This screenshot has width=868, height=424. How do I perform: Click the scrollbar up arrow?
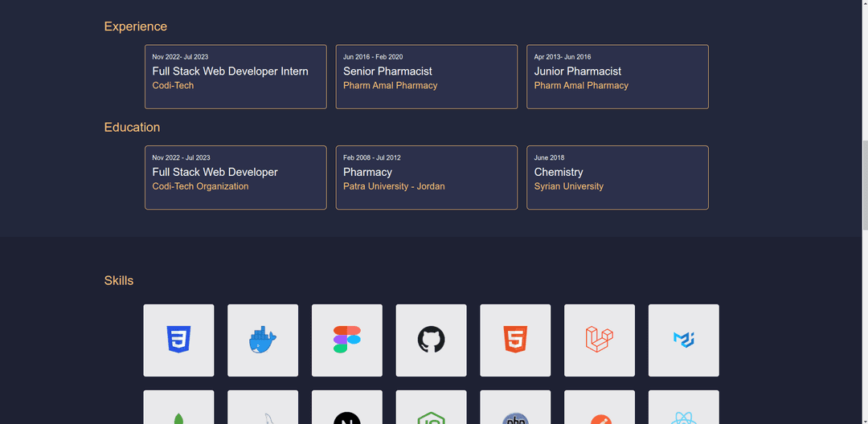coord(866,4)
